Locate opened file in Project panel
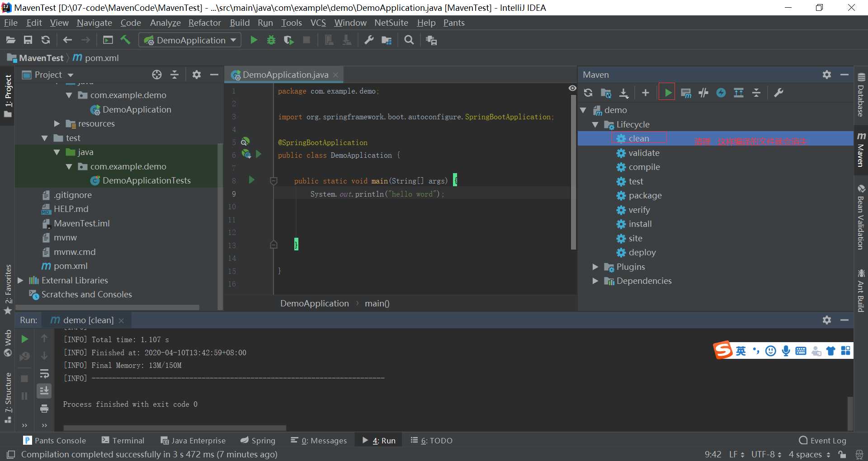 pyautogui.click(x=157, y=75)
